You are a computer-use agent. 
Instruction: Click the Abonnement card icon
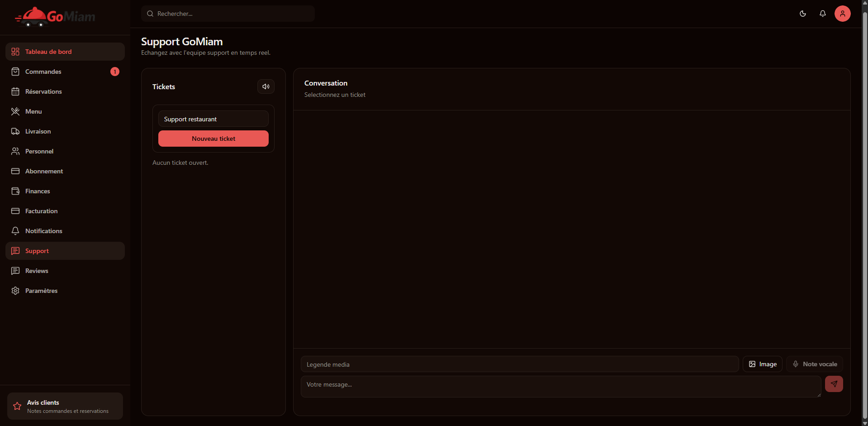[15, 171]
